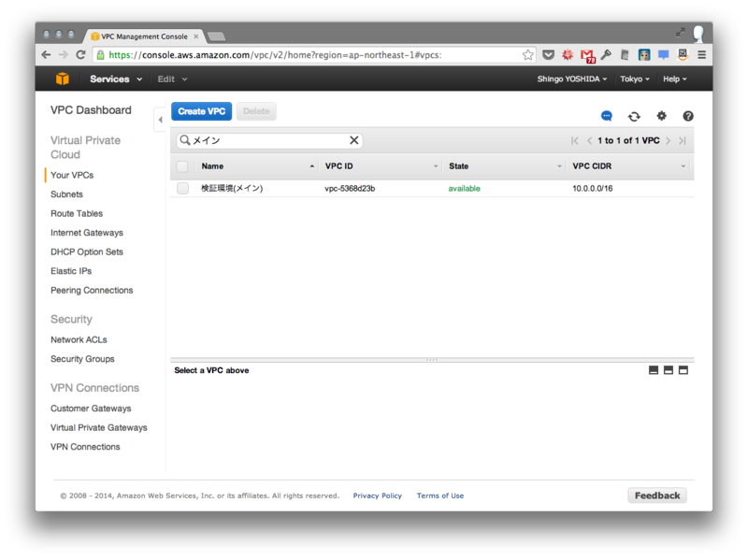Open Peering Connections in the sidebar
748x560 pixels.
coord(92,290)
